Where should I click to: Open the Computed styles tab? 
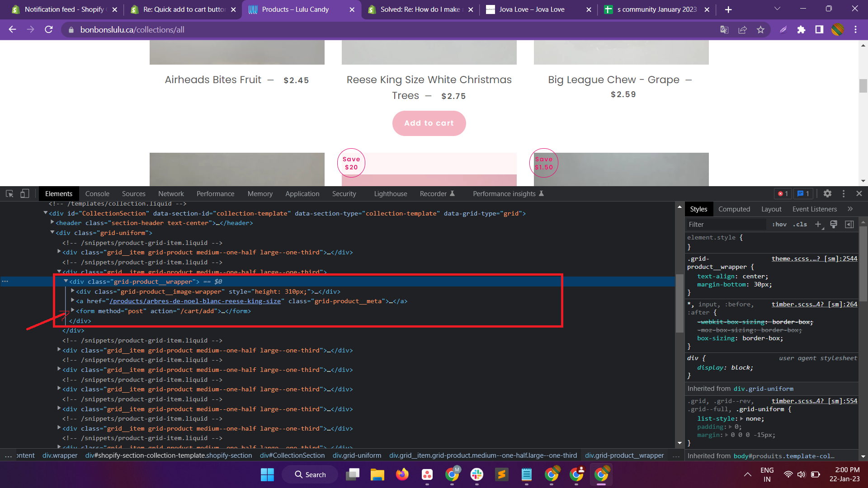point(734,209)
